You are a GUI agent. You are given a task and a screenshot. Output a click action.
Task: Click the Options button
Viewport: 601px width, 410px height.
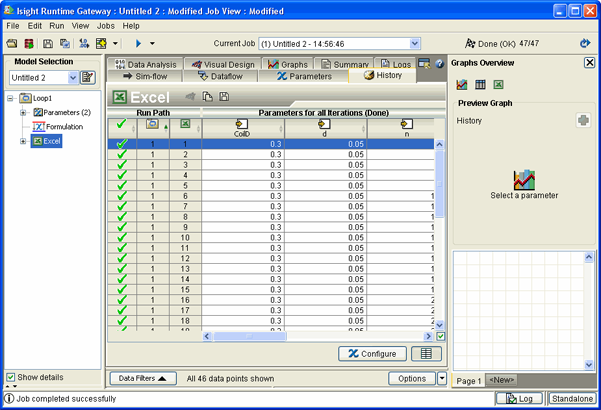click(x=411, y=378)
